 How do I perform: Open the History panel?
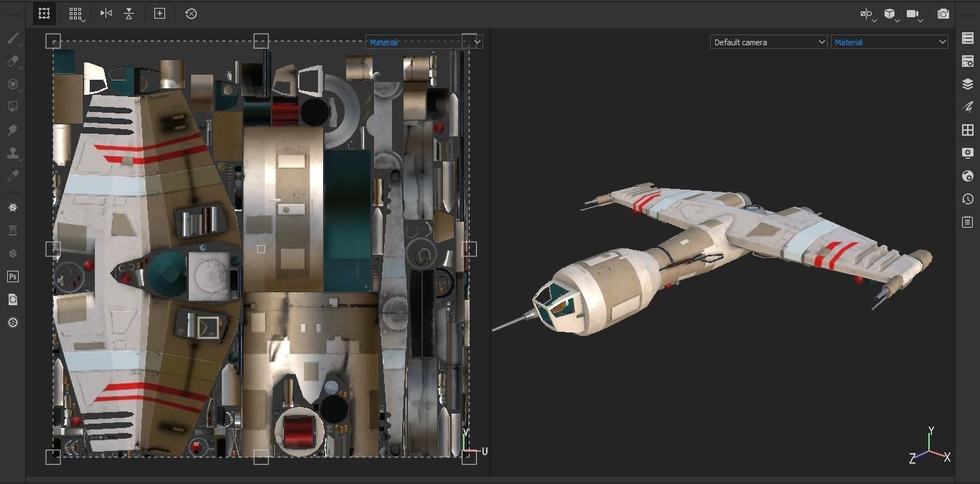(x=968, y=199)
